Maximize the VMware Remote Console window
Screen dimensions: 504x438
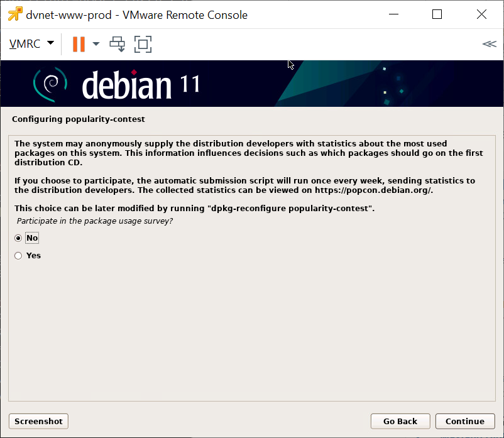437,14
